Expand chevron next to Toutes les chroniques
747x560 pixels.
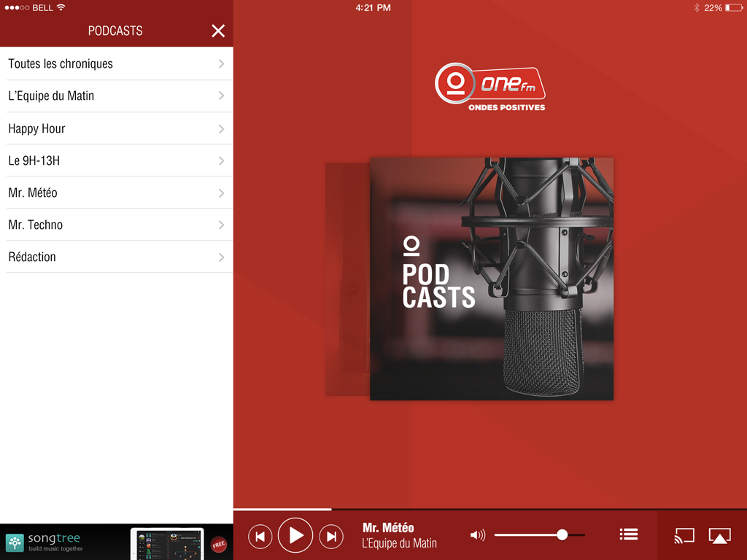[222, 64]
